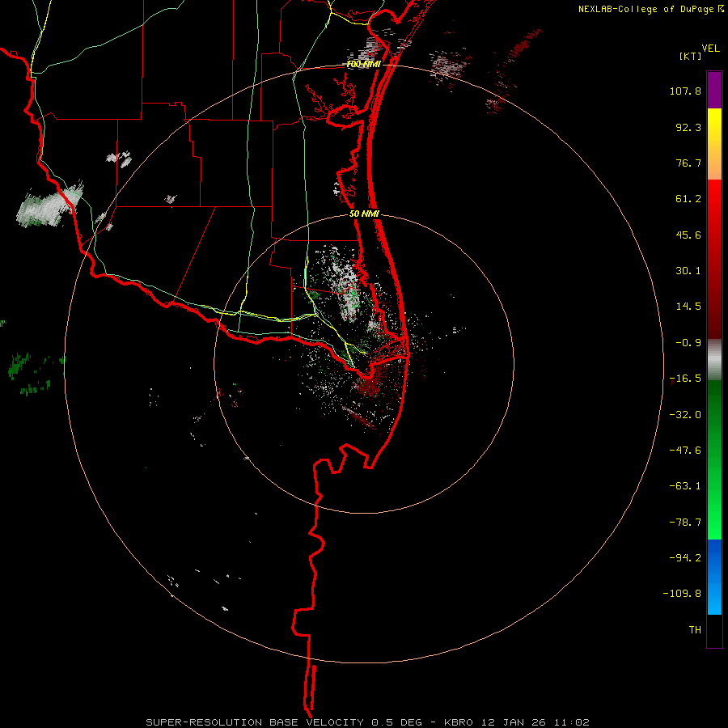Click the -16.5 velocity scale value
This screenshot has width=728, height=728.
point(685,379)
